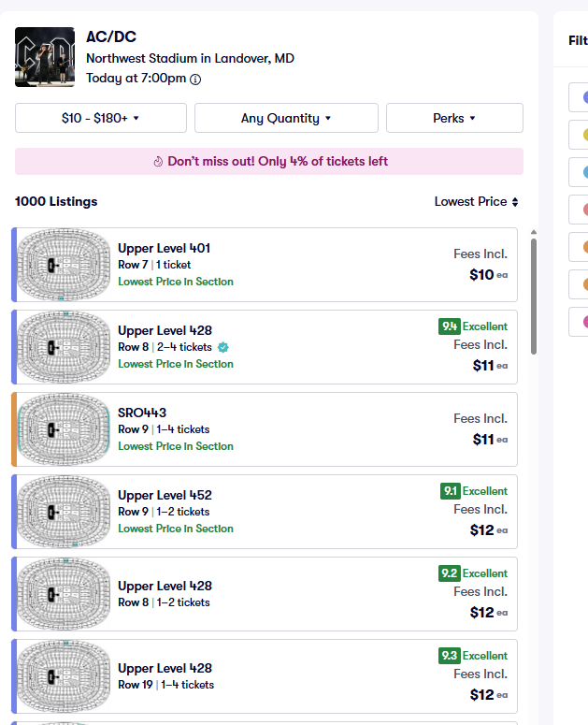Screen dimensions: 588x725
Task: Click the AC/DC event thumbnail image
Action: coord(45,57)
